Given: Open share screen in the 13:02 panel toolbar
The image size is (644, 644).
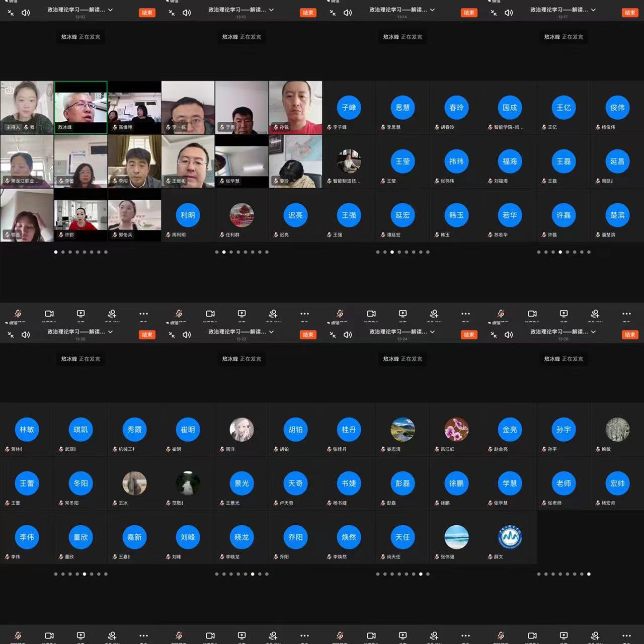Looking at the screenshot, I should (80, 313).
